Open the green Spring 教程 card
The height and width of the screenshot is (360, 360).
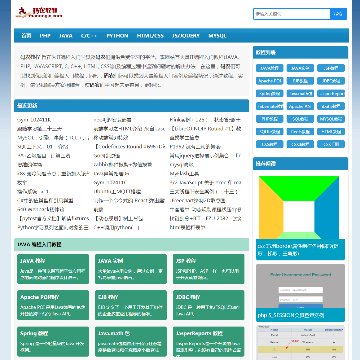point(53,341)
